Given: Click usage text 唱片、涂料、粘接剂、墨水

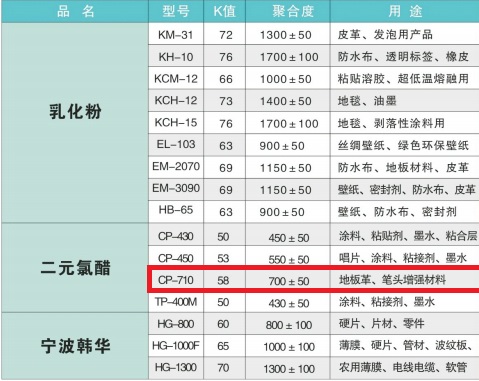Looking at the screenshot, I should 403,258.
